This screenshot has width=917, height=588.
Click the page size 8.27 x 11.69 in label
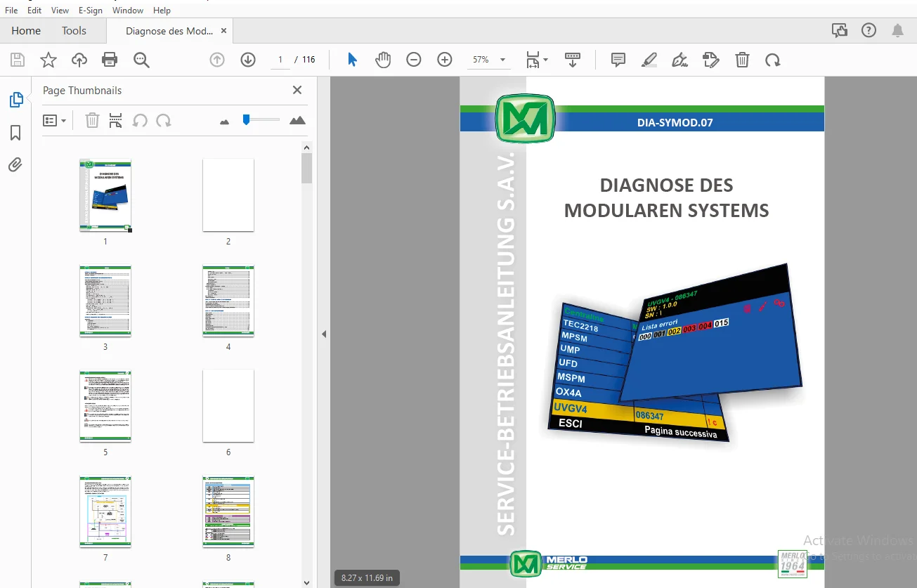(367, 578)
